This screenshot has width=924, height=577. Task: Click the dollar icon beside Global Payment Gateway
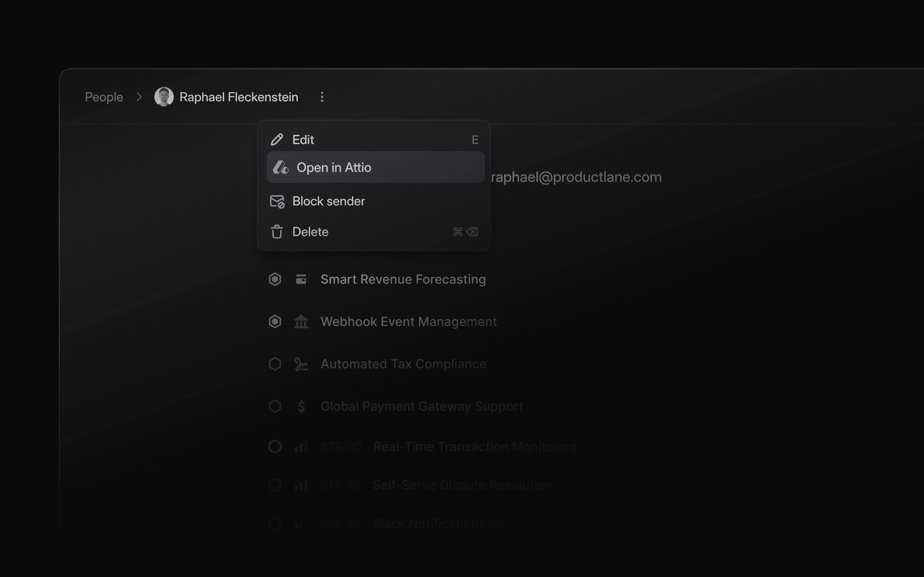301,406
